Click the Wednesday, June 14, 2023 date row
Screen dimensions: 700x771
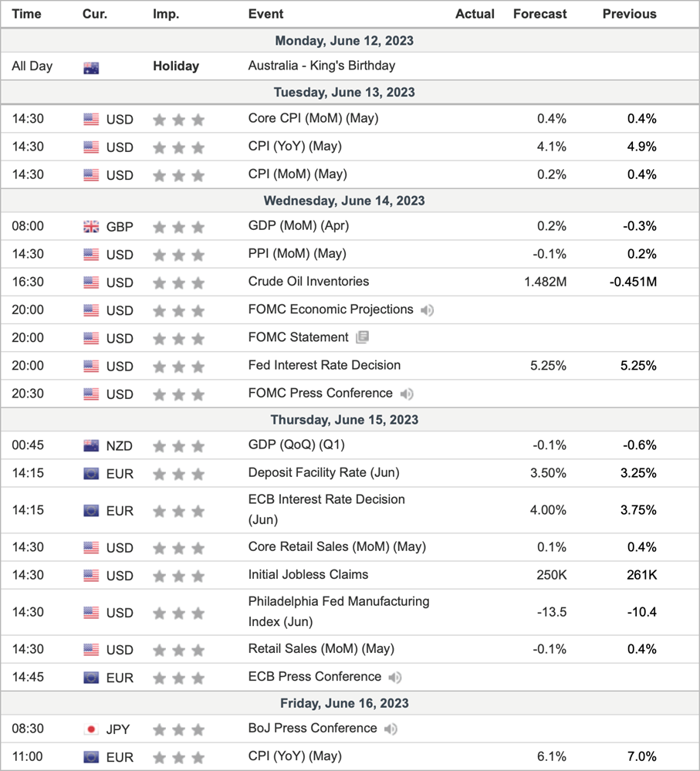[x=344, y=201]
